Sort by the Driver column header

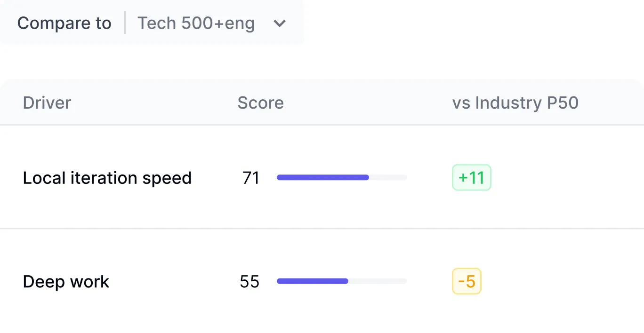(47, 103)
